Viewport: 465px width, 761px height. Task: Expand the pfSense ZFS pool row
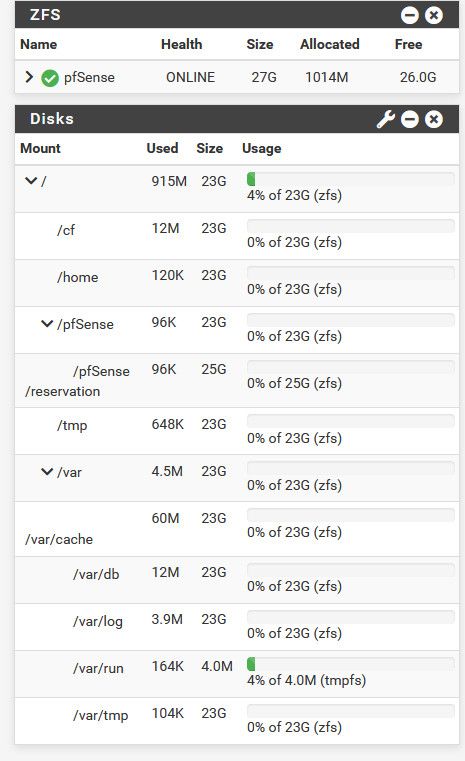(29, 77)
